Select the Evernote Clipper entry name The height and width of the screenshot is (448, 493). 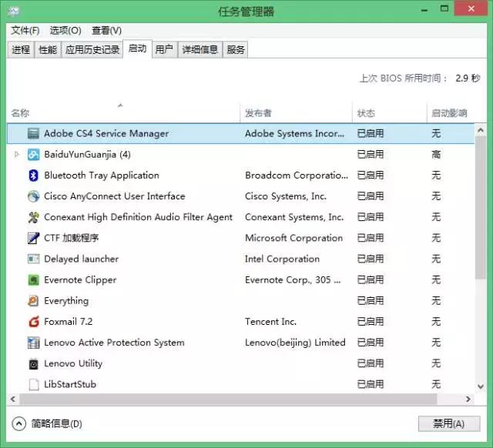[x=80, y=280]
